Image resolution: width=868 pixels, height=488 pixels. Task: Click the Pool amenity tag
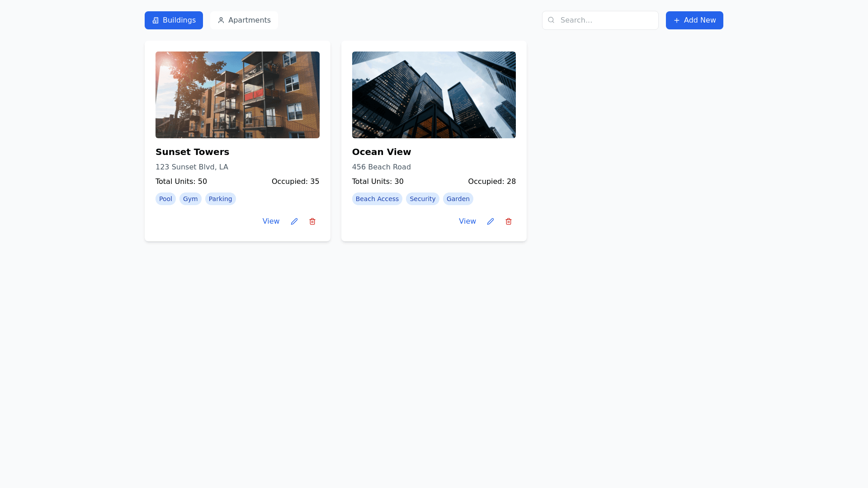165,199
